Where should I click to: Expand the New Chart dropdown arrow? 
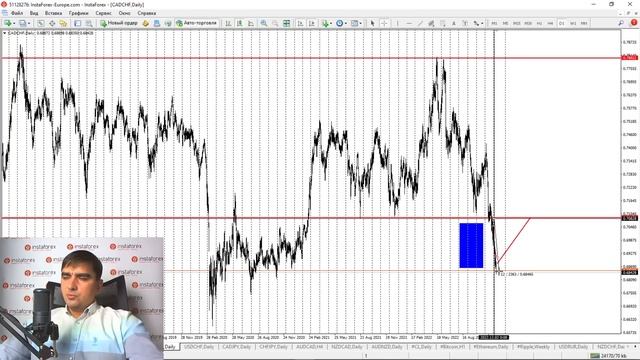coord(14,23)
